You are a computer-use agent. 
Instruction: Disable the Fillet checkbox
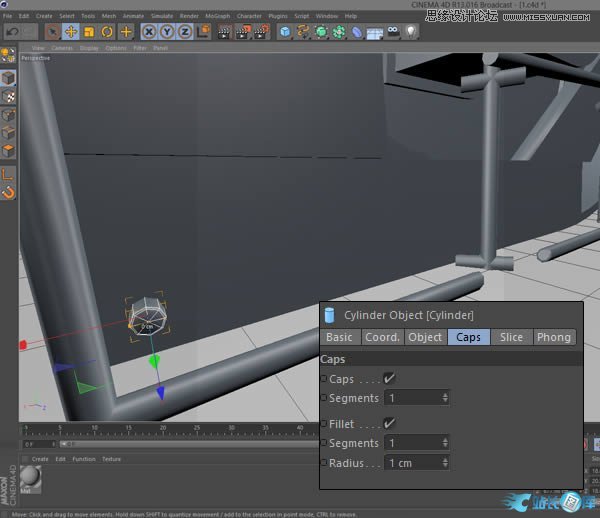[389, 424]
